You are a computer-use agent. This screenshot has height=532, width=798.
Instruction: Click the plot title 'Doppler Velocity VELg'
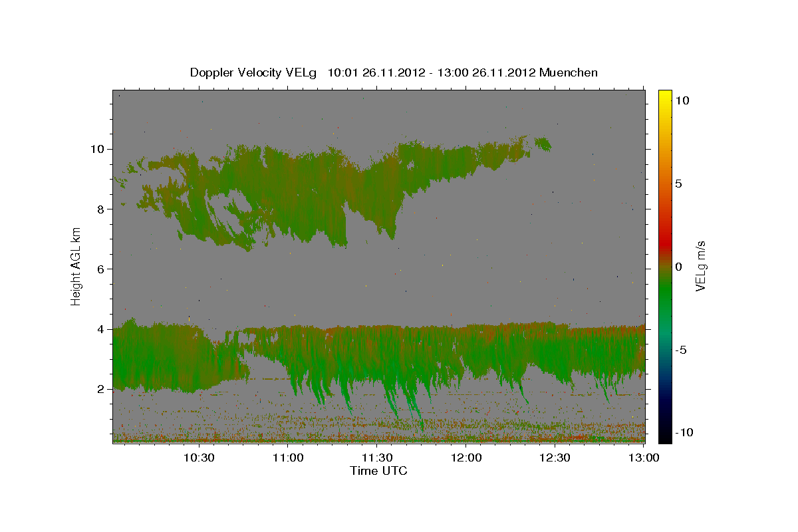pyautogui.click(x=255, y=72)
